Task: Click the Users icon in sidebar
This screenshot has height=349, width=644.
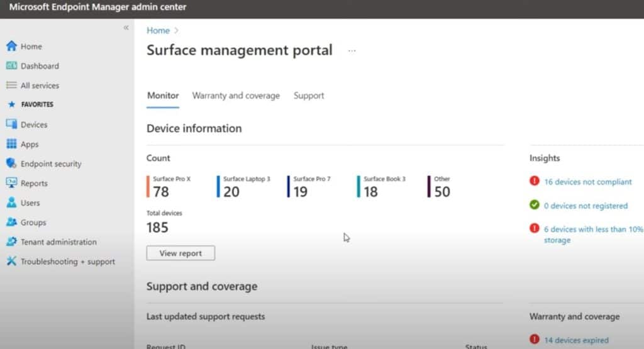Action: pos(11,202)
